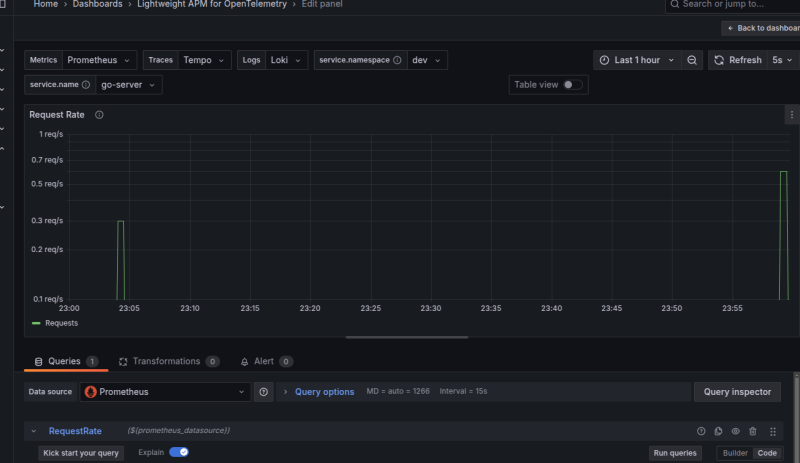Click the Query inspector button
The height and width of the screenshot is (463, 800).
(737, 392)
